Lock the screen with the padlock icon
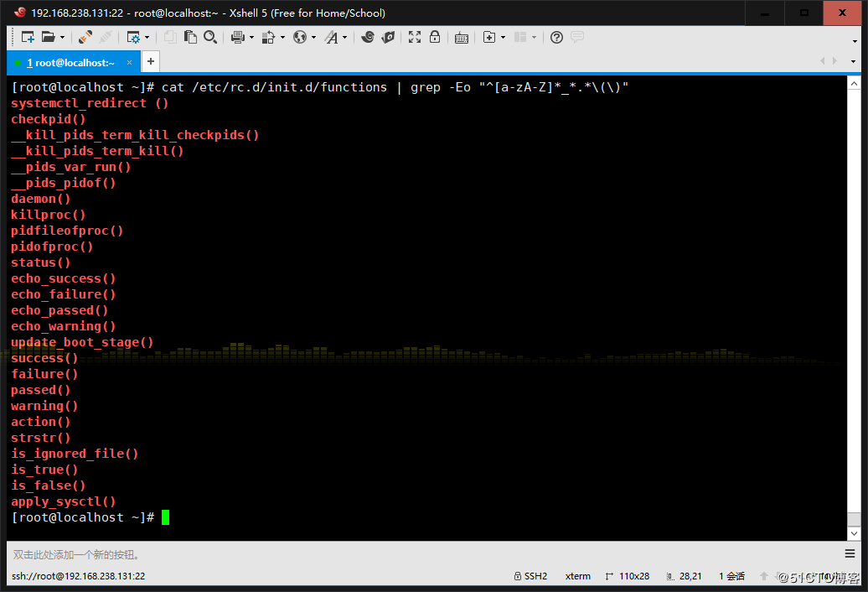 [435, 37]
